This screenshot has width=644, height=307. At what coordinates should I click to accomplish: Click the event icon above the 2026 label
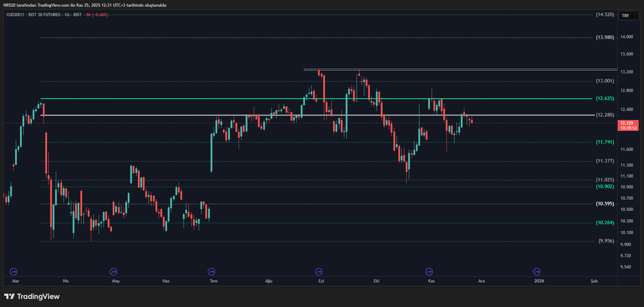pyautogui.click(x=537, y=272)
